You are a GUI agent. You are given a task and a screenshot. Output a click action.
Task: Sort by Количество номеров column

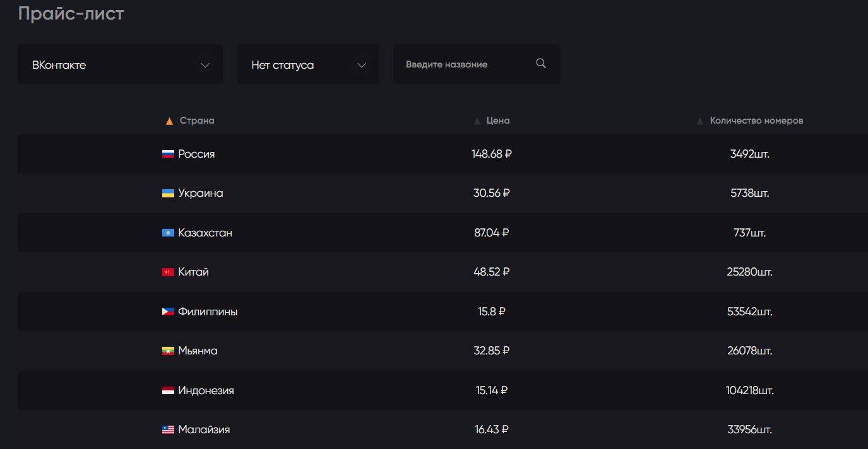coord(756,120)
